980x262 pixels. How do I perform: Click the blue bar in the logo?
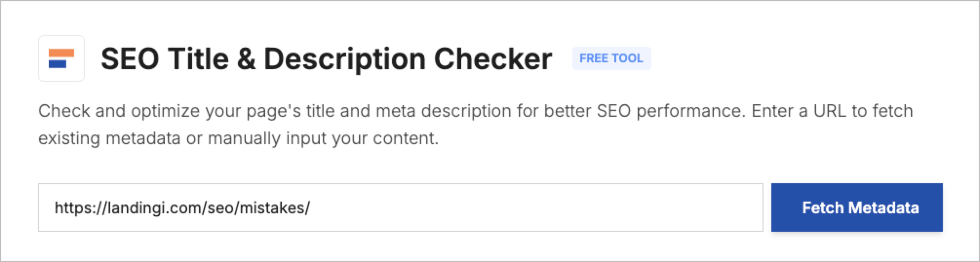58,64
